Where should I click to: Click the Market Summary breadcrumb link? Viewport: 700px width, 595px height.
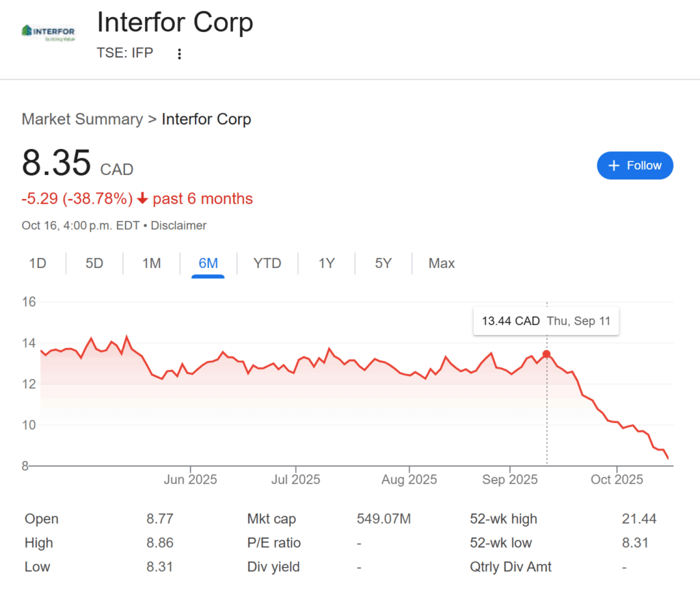point(82,119)
